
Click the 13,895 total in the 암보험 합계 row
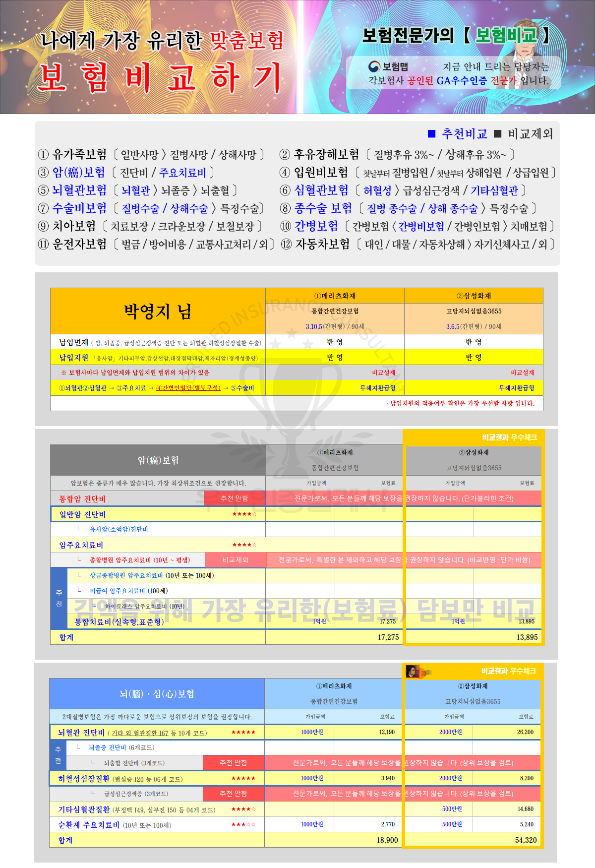pos(527,637)
